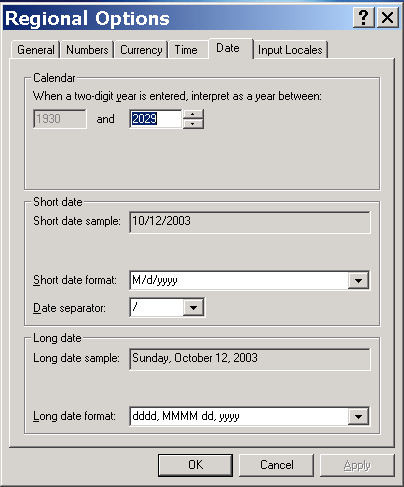Click the 2029 end year field
404x487 pixels.
156,119
